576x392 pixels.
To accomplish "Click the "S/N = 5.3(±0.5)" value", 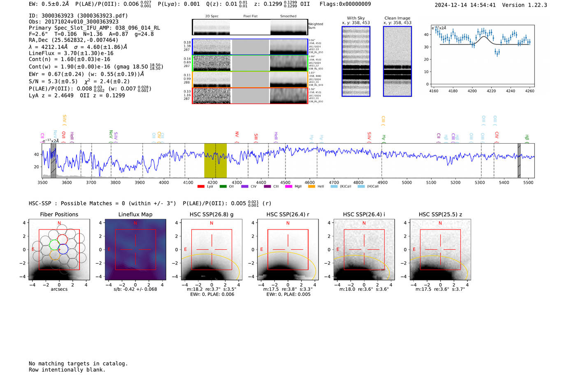I will point(53,81).
